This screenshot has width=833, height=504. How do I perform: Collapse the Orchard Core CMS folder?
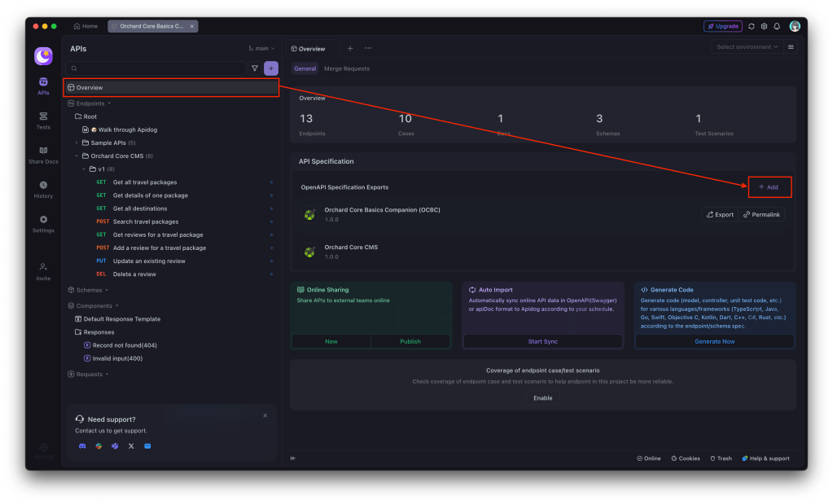tap(77, 156)
